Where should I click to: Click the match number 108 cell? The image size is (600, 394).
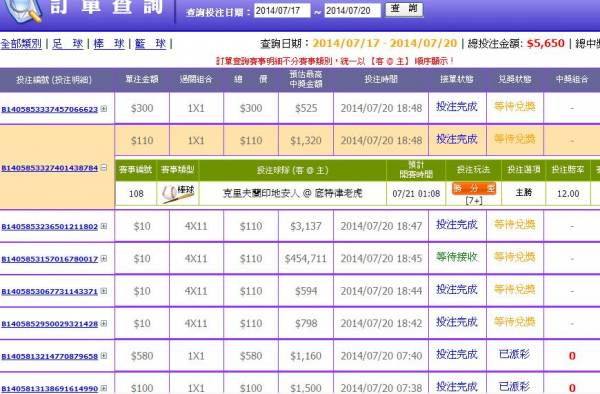(136, 194)
